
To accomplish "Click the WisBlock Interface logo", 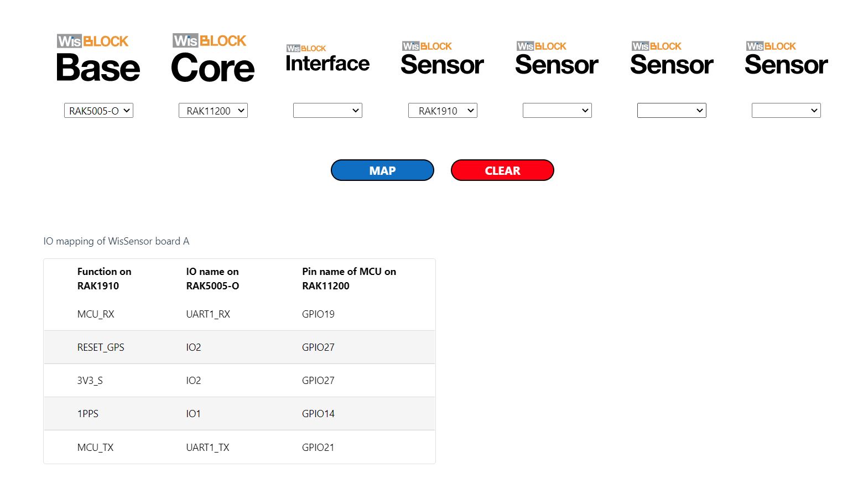I will pos(327,59).
